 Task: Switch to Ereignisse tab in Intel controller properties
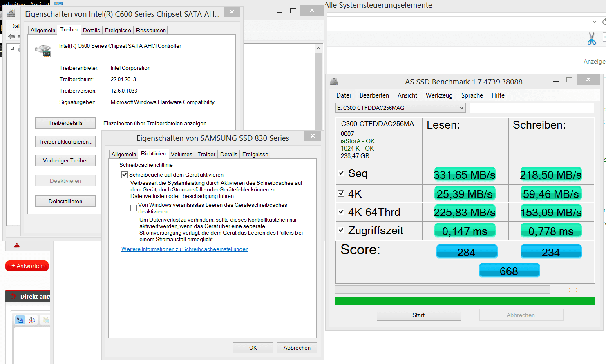pyautogui.click(x=118, y=30)
